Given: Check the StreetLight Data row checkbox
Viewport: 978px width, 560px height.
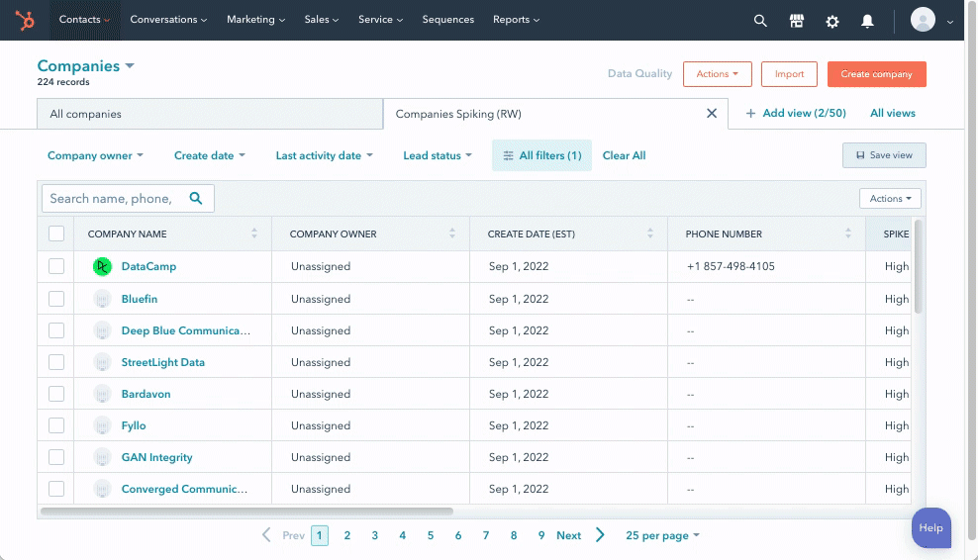Looking at the screenshot, I should click(56, 362).
